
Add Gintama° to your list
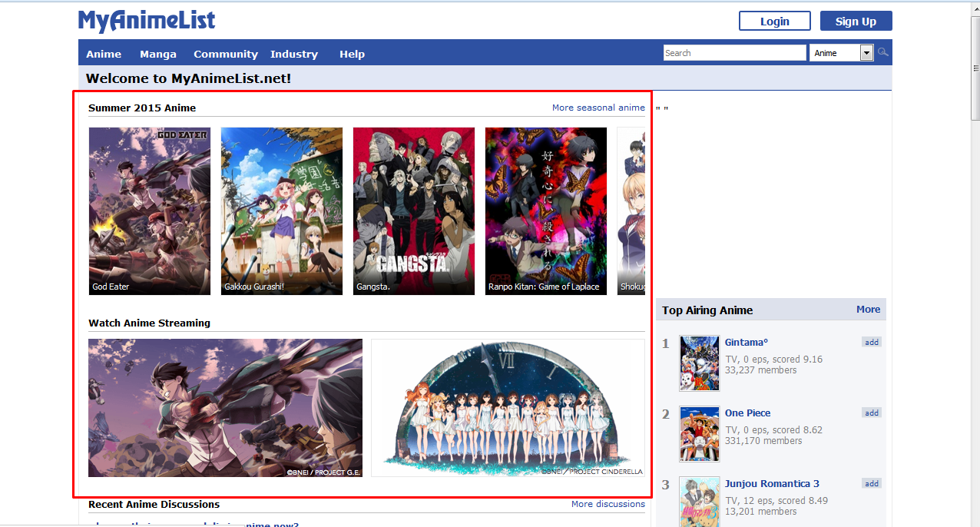pyautogui.click(x=872, y=342)
